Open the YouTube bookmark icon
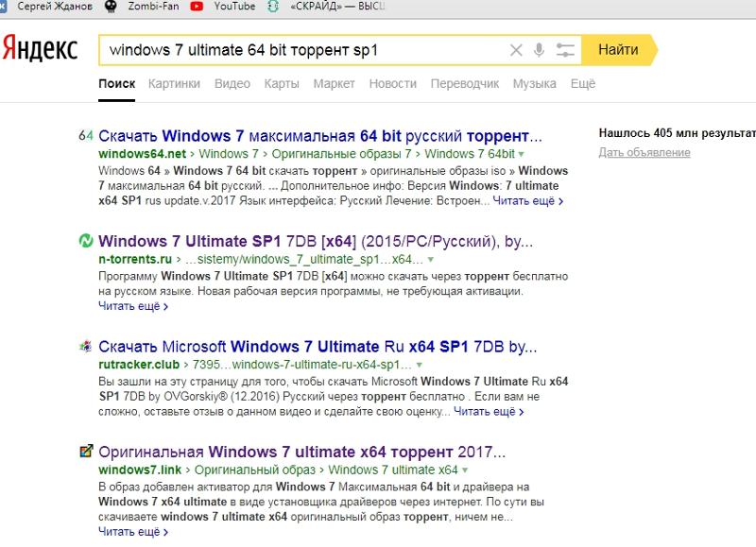The width and height of the screenshot is (756, 547). pyautogui.click(x=197, y=7)
